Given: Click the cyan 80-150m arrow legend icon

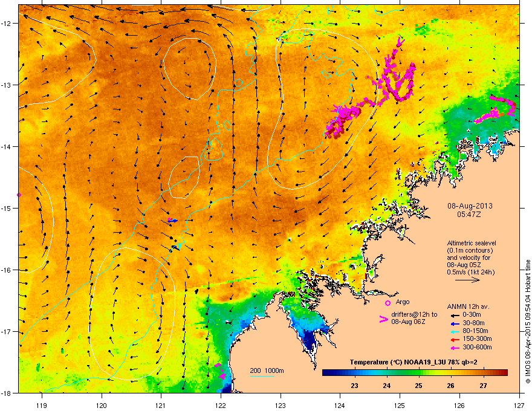Looking at the screenshot, I should (x=455, y=331).
